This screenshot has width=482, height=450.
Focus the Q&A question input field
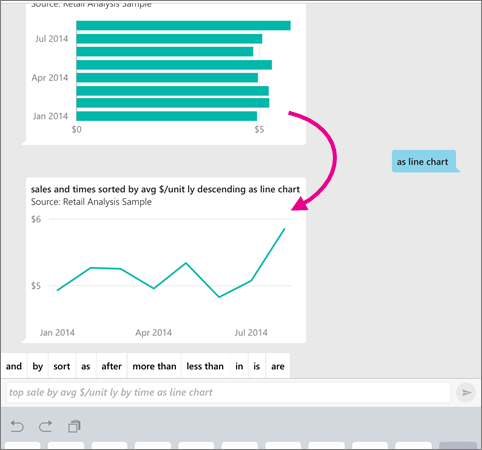pyautogui.click(x=228, y=392)
